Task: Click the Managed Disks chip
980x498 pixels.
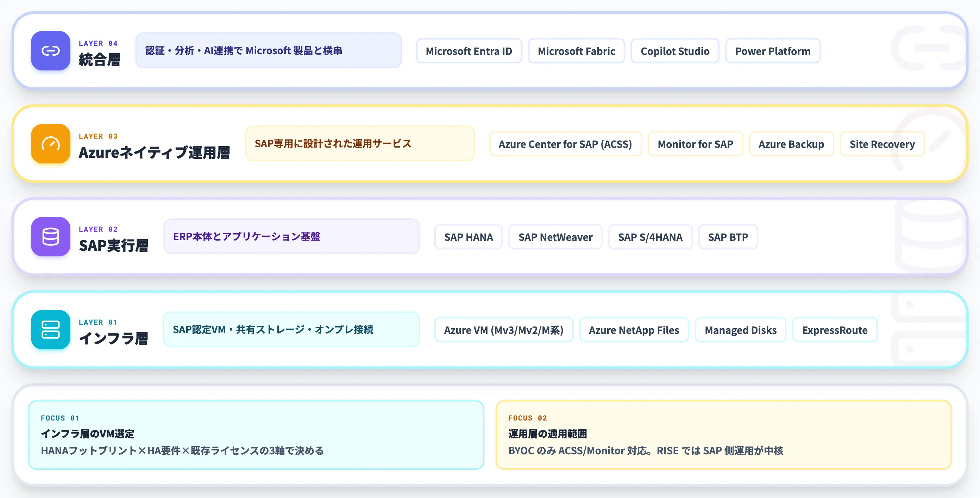Action: coord(740,330)
